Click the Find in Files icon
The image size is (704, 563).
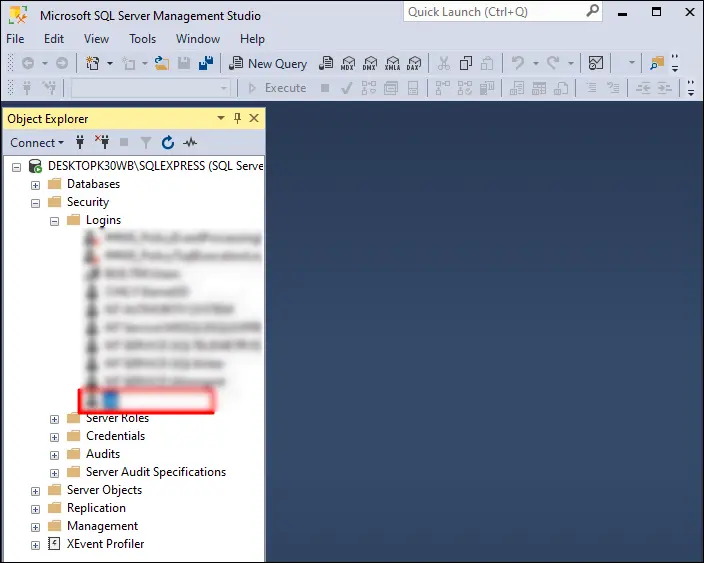point(657,63)
